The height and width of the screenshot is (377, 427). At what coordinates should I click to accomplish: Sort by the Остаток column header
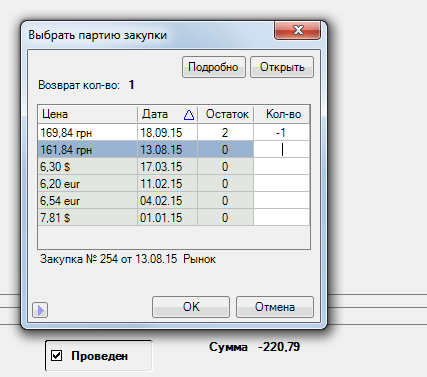tap(226, 114)
